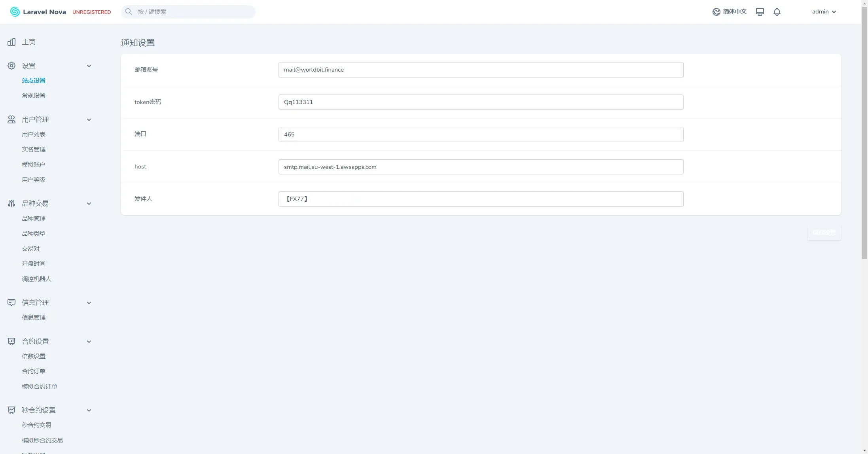Click the save settings button

[824, 233]
